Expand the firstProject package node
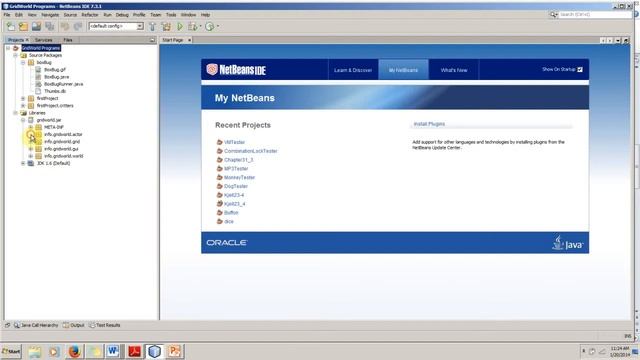The width and height of the screenshot is (640, 360). coord(23,98)
